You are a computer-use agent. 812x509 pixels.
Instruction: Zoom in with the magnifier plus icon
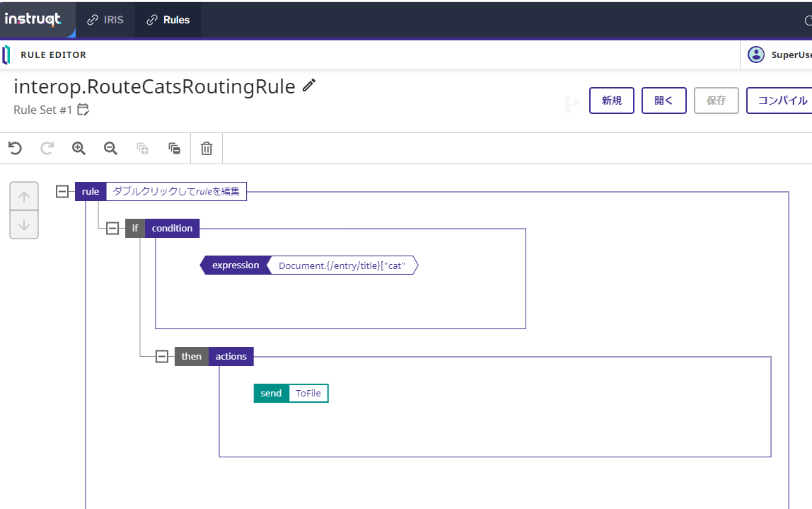[x=79, y=148]
